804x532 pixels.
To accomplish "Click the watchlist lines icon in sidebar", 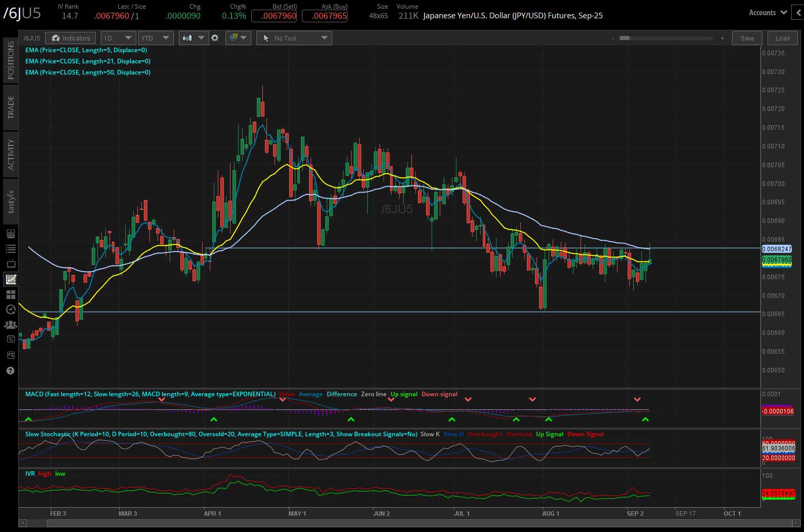I will (11, 249).
